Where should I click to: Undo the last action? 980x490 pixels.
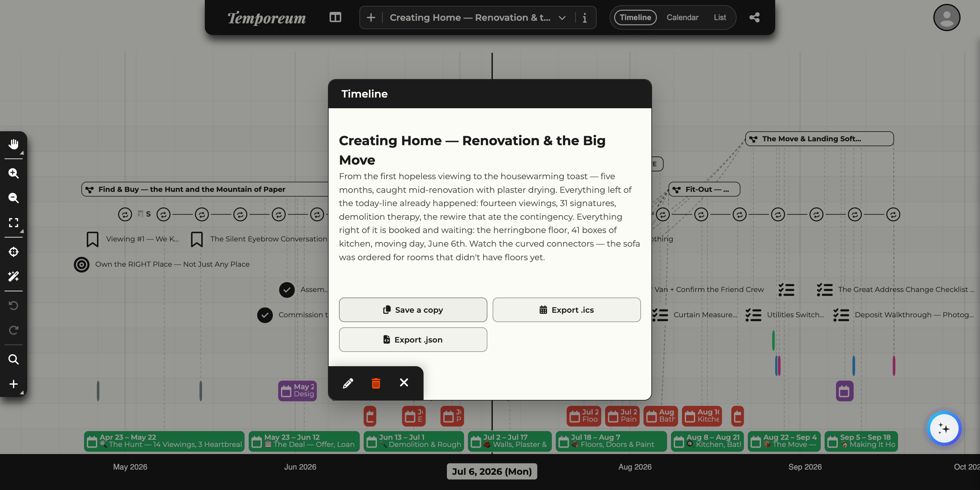click(x=14, y=306)
